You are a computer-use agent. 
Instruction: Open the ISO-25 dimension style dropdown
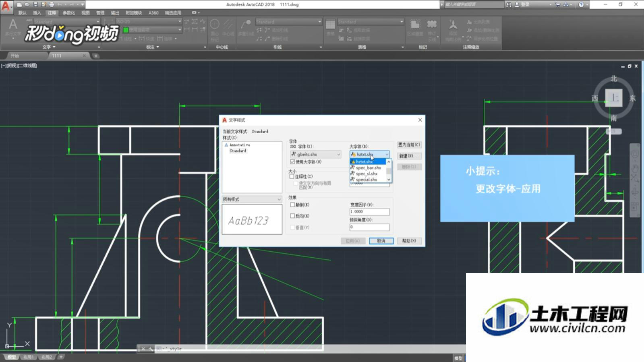pyautogui.click(x=149, y=21)
